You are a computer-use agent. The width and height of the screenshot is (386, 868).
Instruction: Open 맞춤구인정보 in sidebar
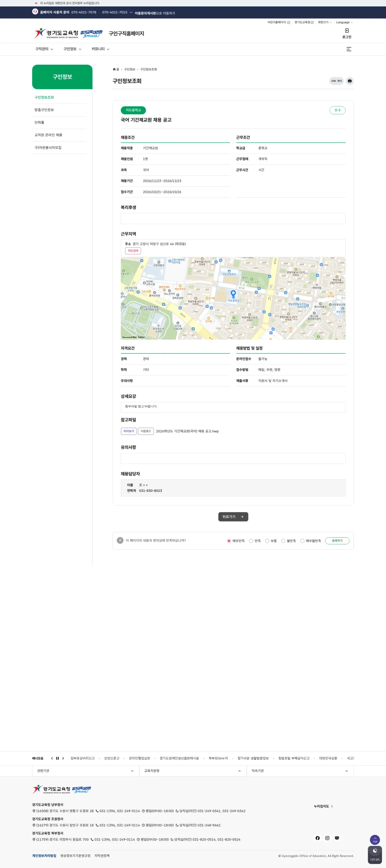[x=44, y=110]
